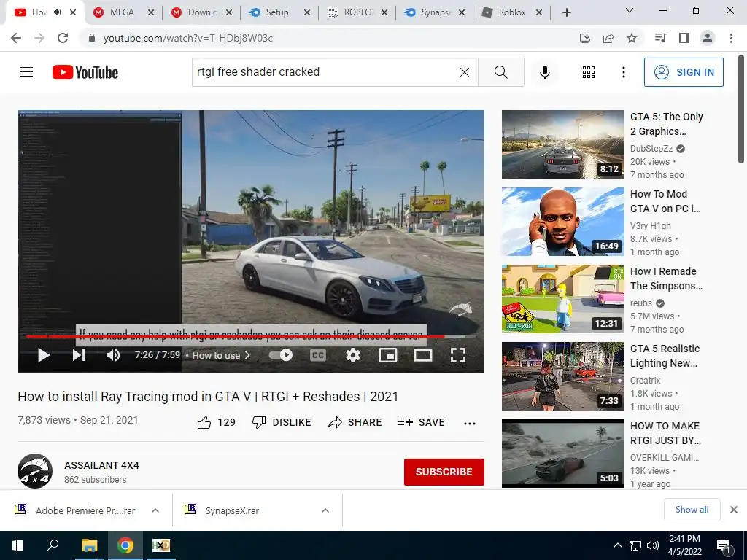Open a new browser tab

(566, 12)
